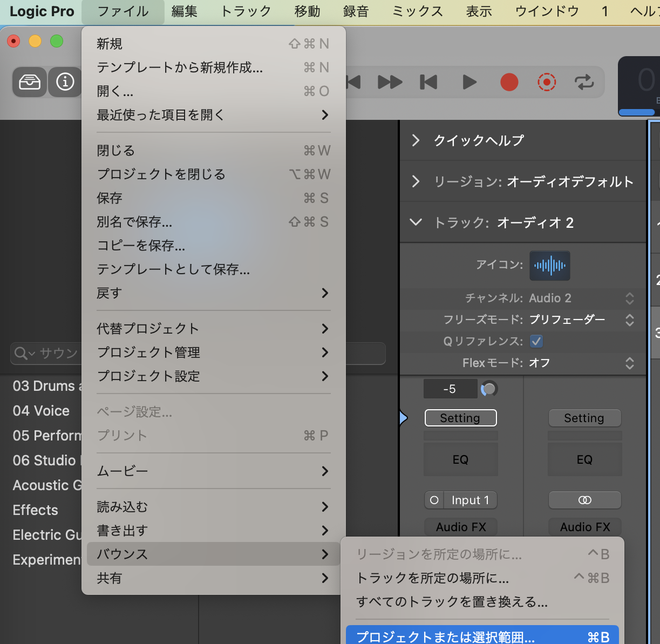Click the -5 pan value field
This screenshot has width=660, height=644.
point(450,389)
